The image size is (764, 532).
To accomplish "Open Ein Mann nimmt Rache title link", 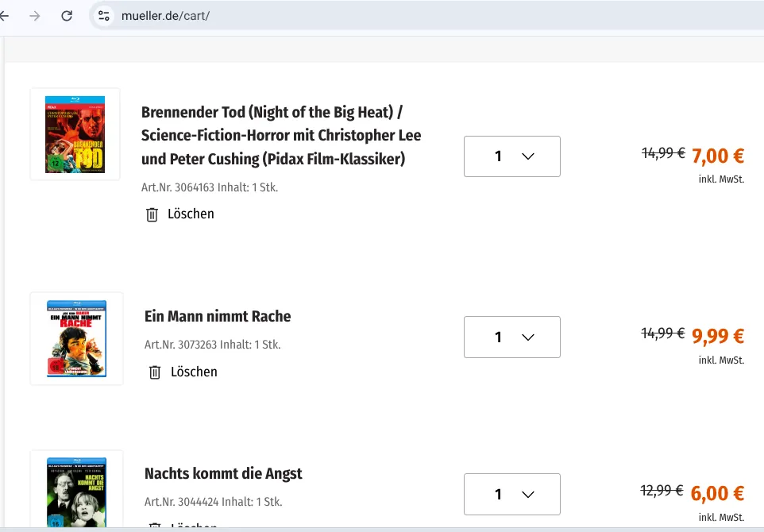I will 218,316.
